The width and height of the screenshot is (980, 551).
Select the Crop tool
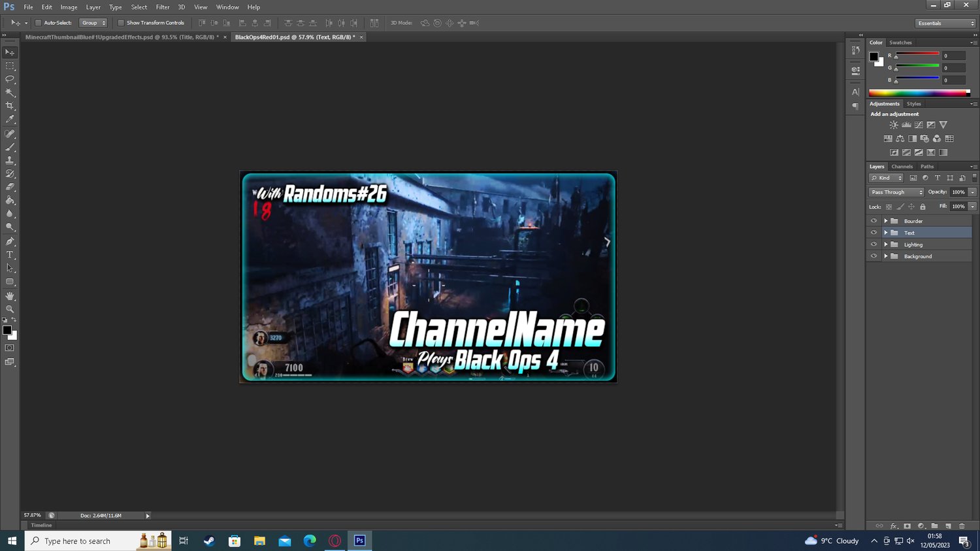pos(10,106)
